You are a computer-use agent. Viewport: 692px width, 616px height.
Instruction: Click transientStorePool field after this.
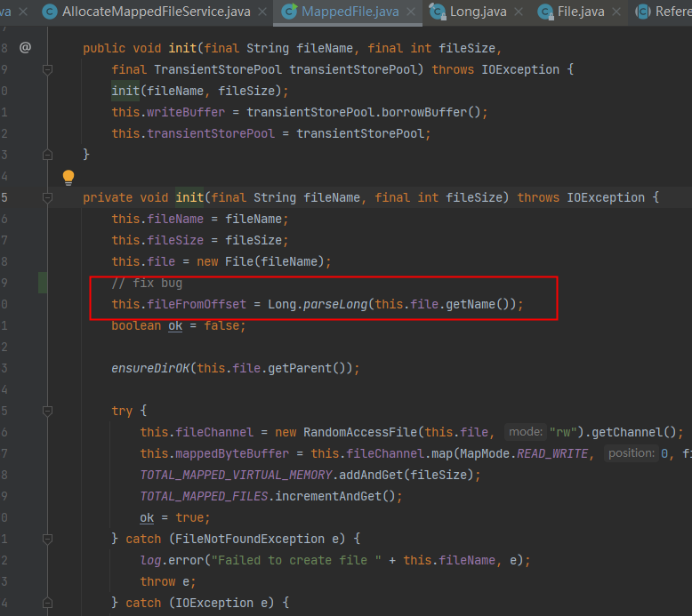pos(211,133)
